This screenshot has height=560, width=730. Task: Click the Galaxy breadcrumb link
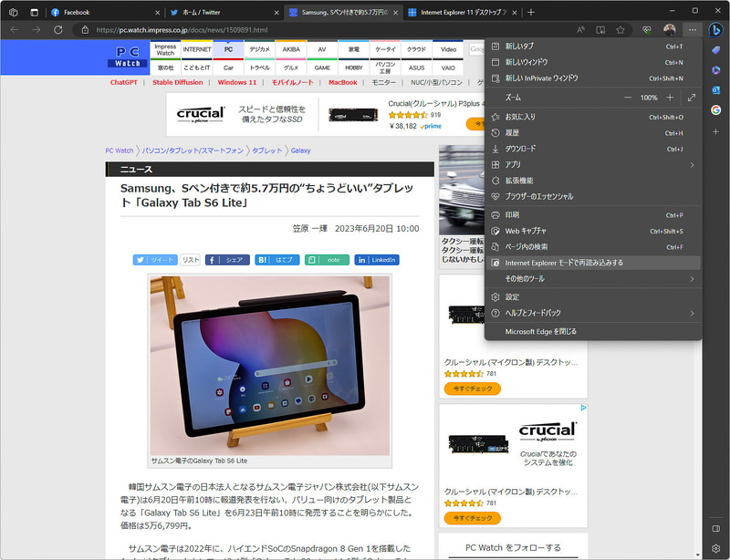pos(301,150)
